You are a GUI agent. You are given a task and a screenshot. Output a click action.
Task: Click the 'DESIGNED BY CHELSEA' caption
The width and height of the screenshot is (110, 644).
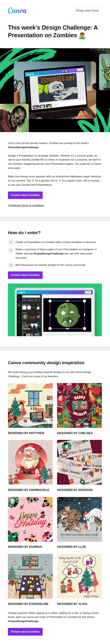click(x=75, y=433)
